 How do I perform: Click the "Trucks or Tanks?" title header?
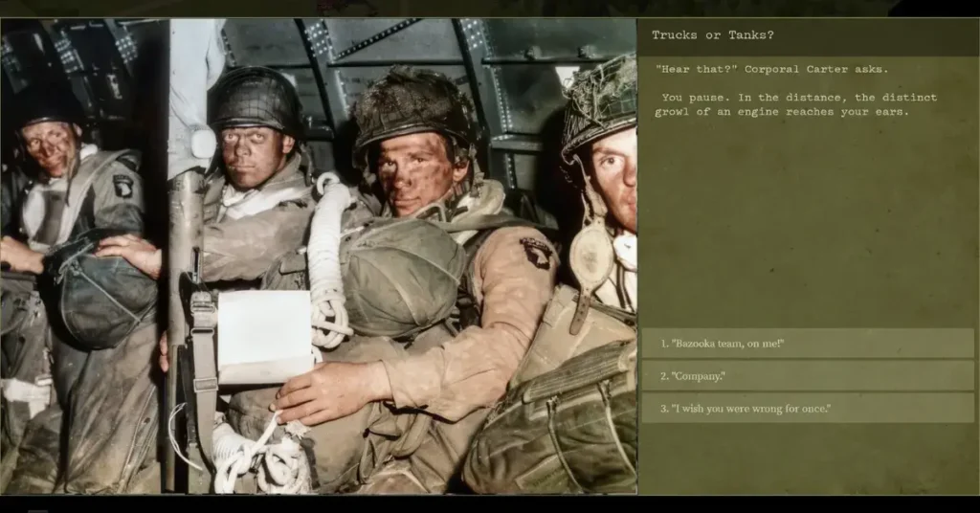[x=713, y=35]
